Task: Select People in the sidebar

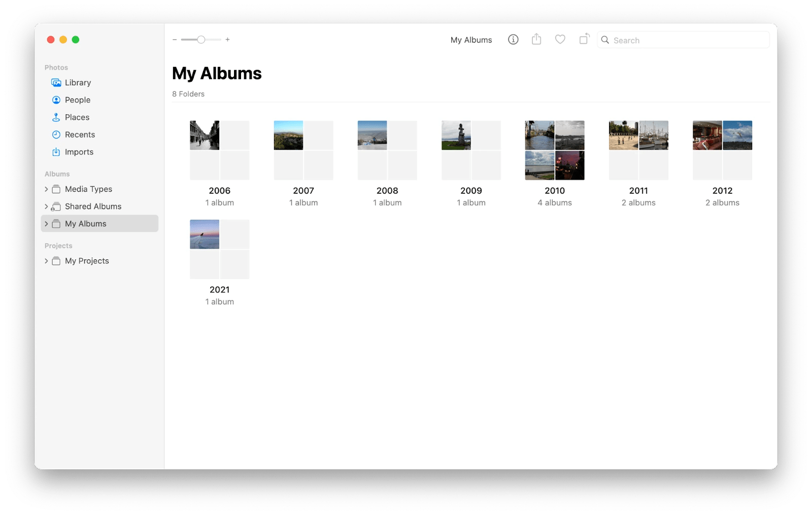Action: click(x=99, y=100)
